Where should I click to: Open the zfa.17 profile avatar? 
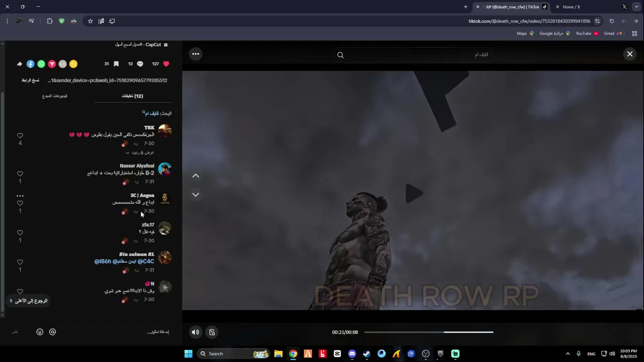point(165,228)
